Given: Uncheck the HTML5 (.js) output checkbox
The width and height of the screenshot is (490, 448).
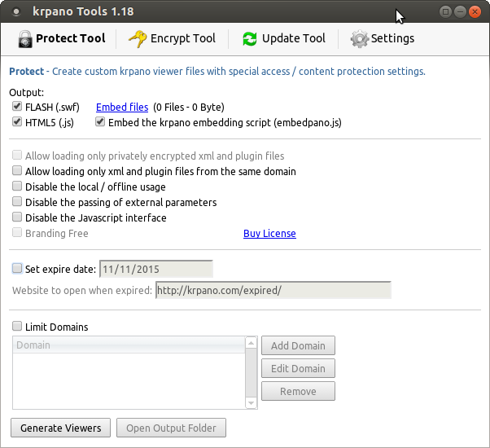Looking at the screenshot, I should tap(18, 122).
